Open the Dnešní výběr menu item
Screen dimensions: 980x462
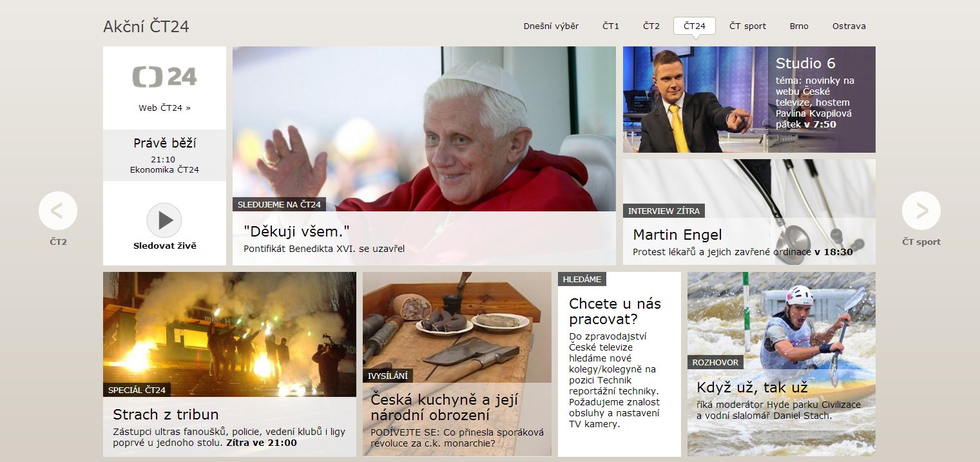(x=550, y=26)
